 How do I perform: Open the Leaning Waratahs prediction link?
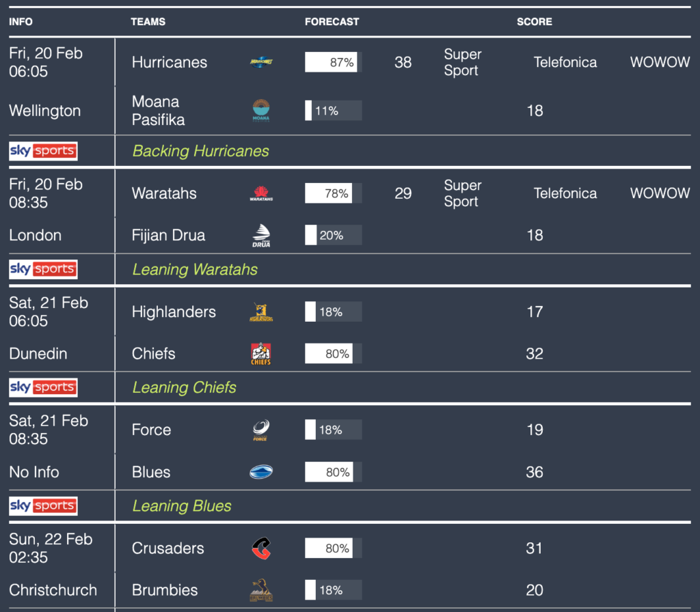point(195,270)
